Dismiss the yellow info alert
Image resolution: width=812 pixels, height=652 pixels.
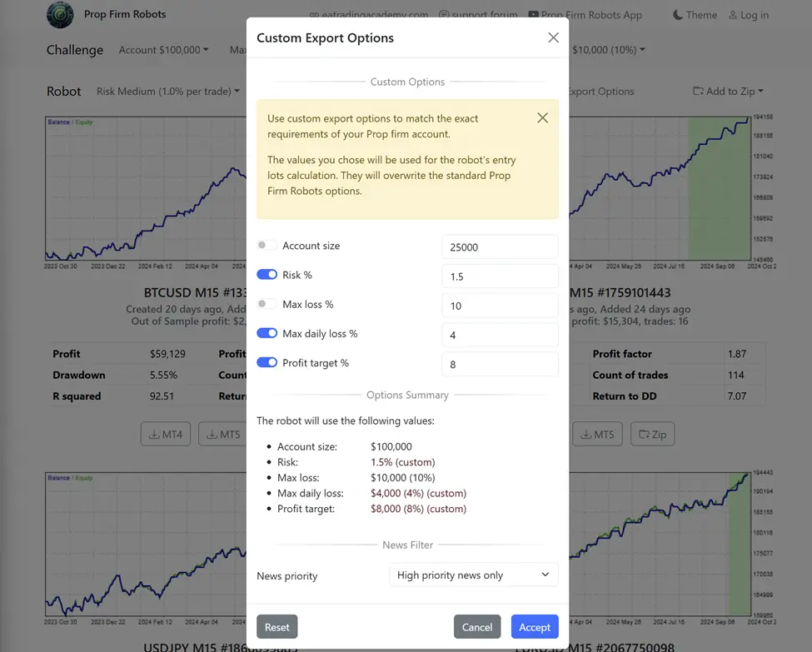pyautogui.click(x=542, y=118)
